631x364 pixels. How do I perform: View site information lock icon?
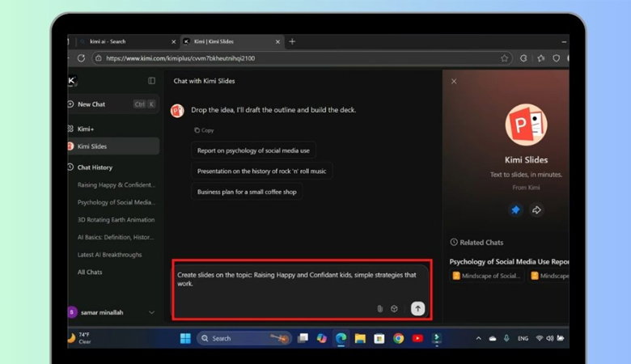98,58
